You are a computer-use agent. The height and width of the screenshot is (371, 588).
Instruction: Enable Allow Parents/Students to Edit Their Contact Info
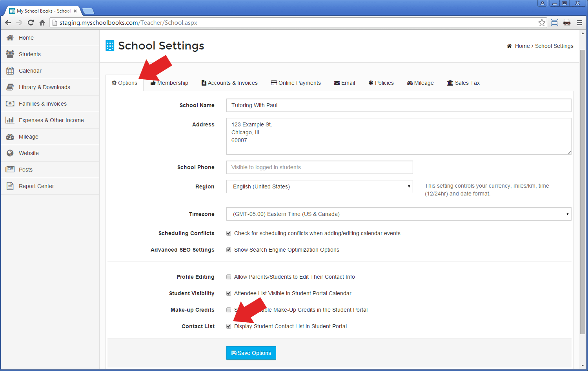pos(229,277)
